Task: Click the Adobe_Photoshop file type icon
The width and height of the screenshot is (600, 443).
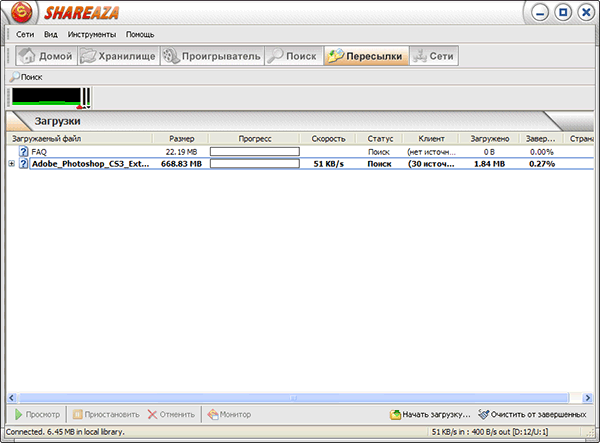Action: 24,164
